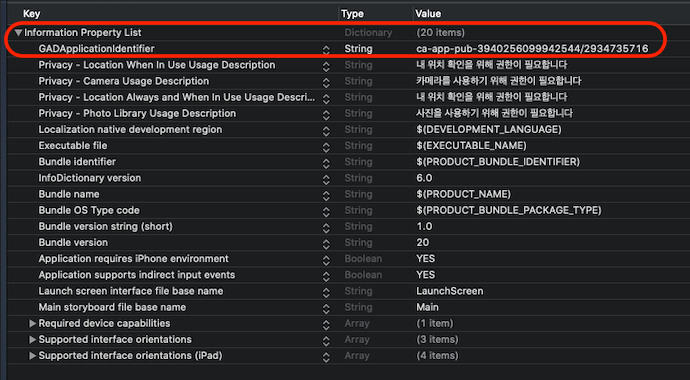Open key stepper for Bundle OS Type code
The image size is (690, 380).
pos(326,212)
